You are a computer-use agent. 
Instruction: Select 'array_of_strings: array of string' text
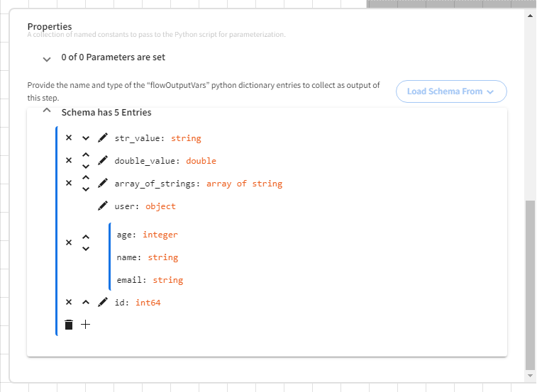[199, 184]
